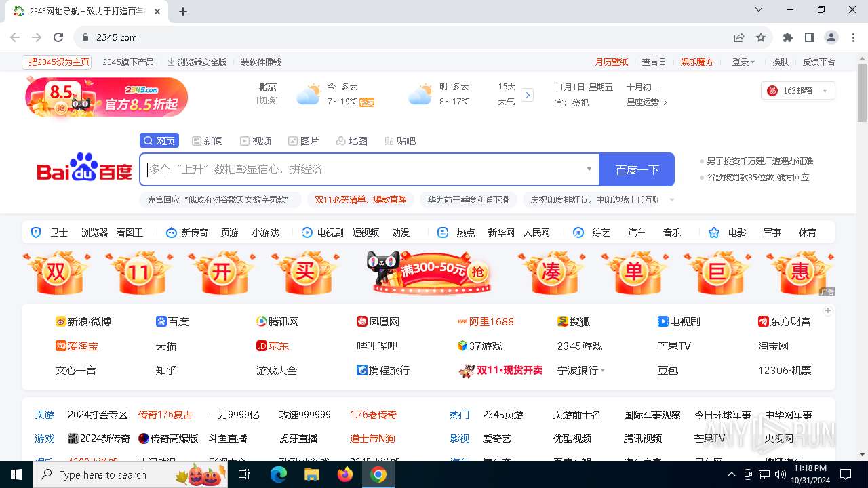Click the 月历壁纸 link
The width and height of the screenshot is (868, 488).
click(612, 62)
